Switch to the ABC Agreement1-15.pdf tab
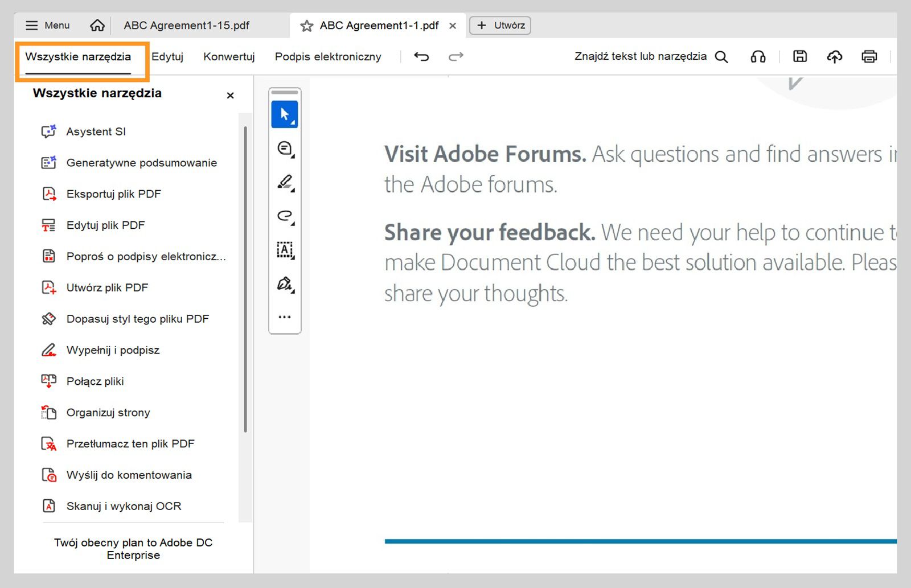The width and height of the screenshot is (911, 588). click(x=187, y=26)
